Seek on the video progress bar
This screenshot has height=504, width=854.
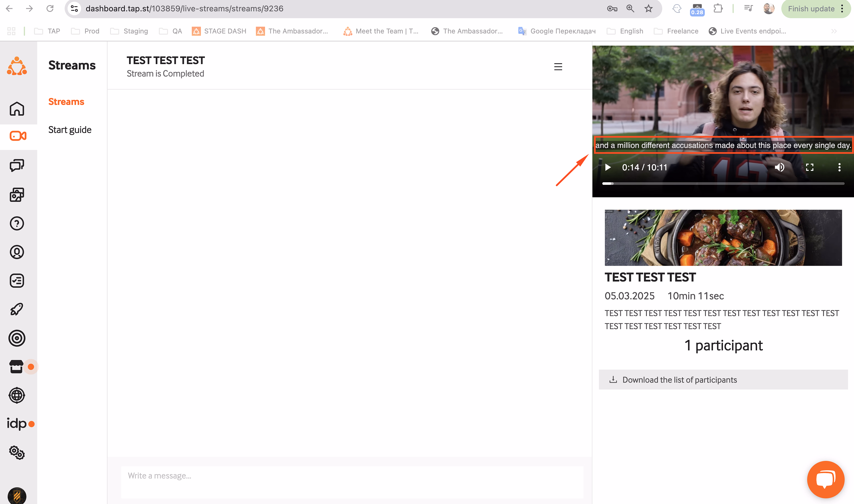pos(723,183)
